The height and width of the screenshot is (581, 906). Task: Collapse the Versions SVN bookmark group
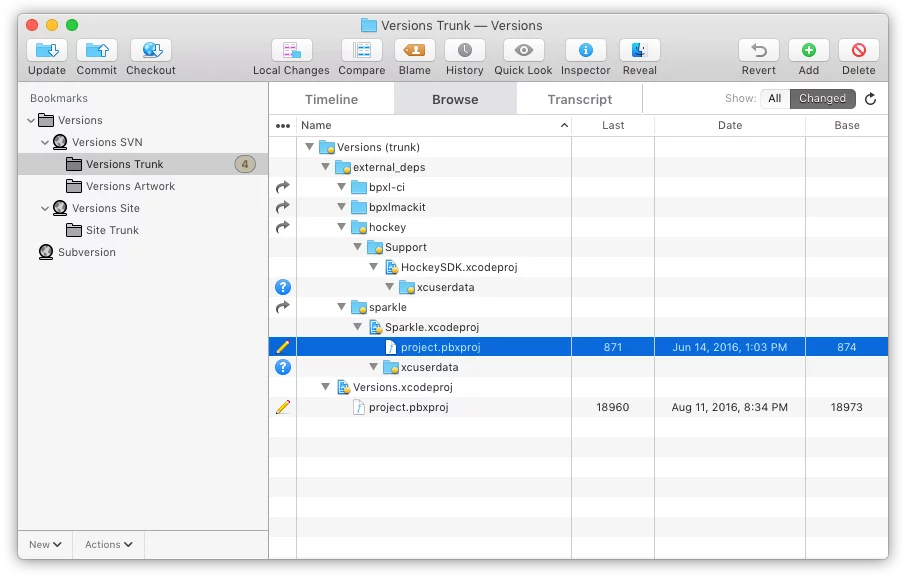point(45,143)
